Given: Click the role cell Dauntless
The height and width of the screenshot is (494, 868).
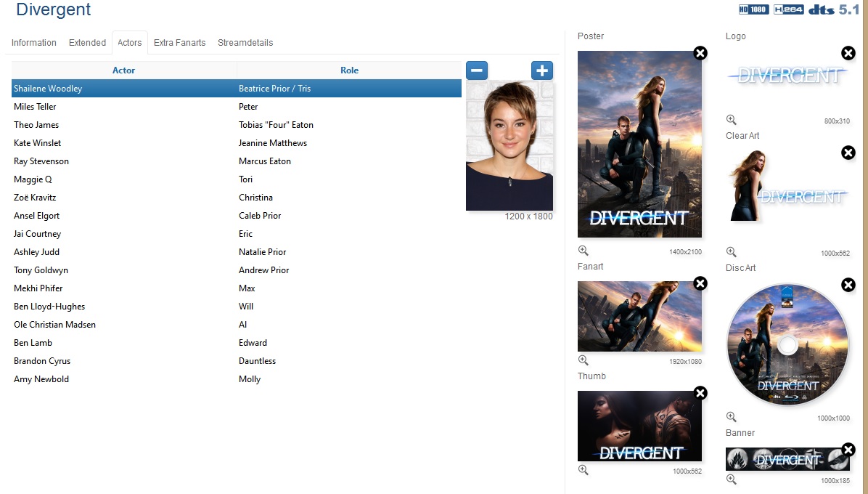Looking at the screenshot, I should [x=258, y=361].
